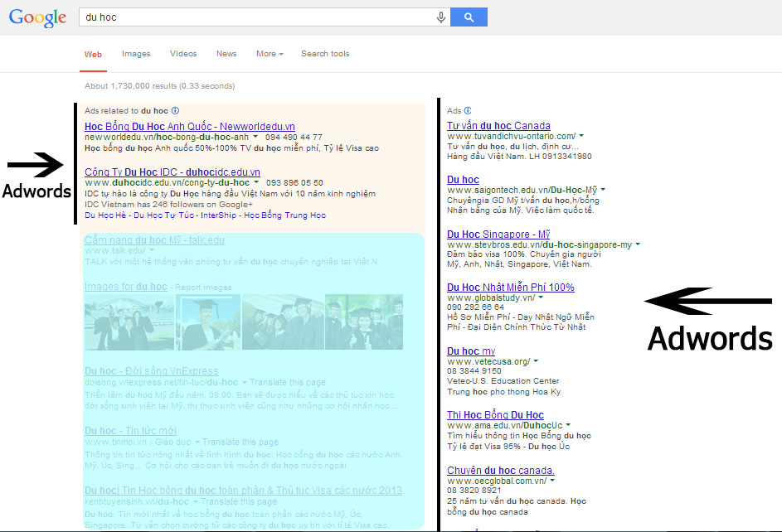Expand arrow next to newworldedu.vn URL
This screenshot has height=532, width=782.
(x=255, y=136)
